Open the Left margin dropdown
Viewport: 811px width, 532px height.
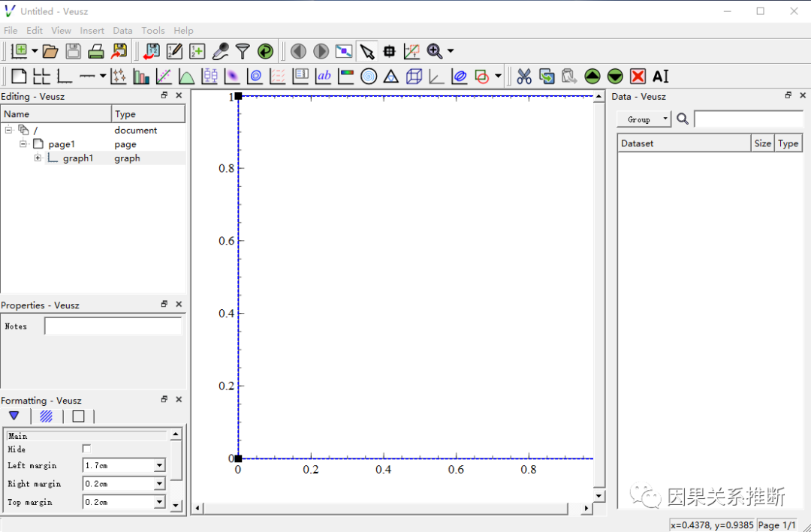coord(159,466)
